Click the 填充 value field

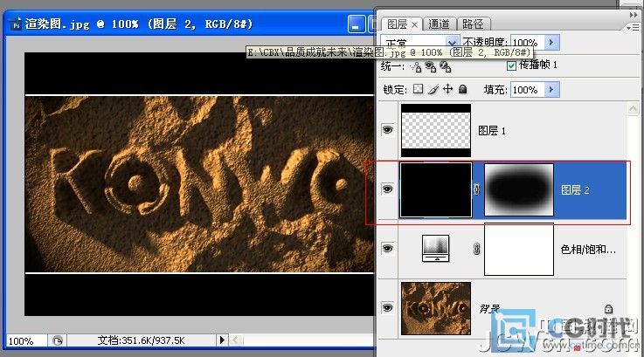(527, 89)
